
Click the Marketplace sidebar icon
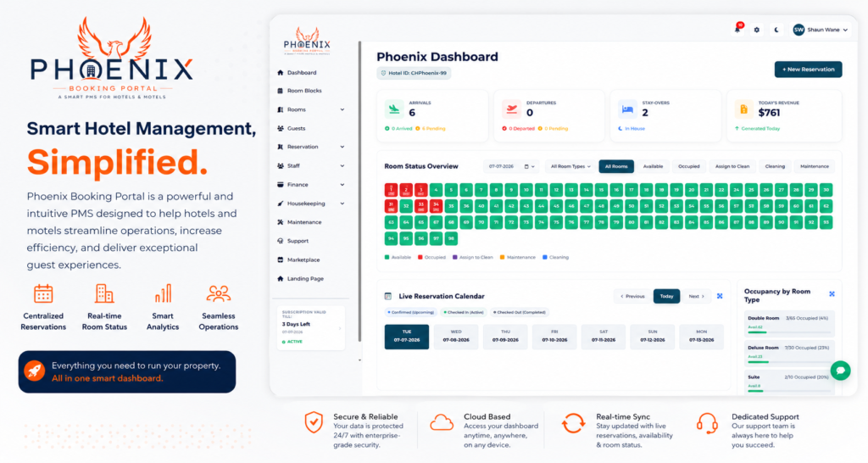click(x=280, y=259)
